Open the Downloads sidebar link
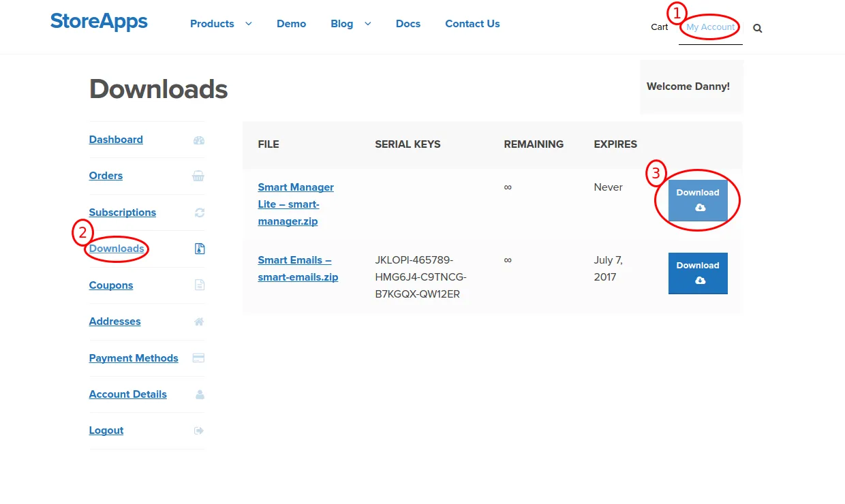 click(117, 249)
